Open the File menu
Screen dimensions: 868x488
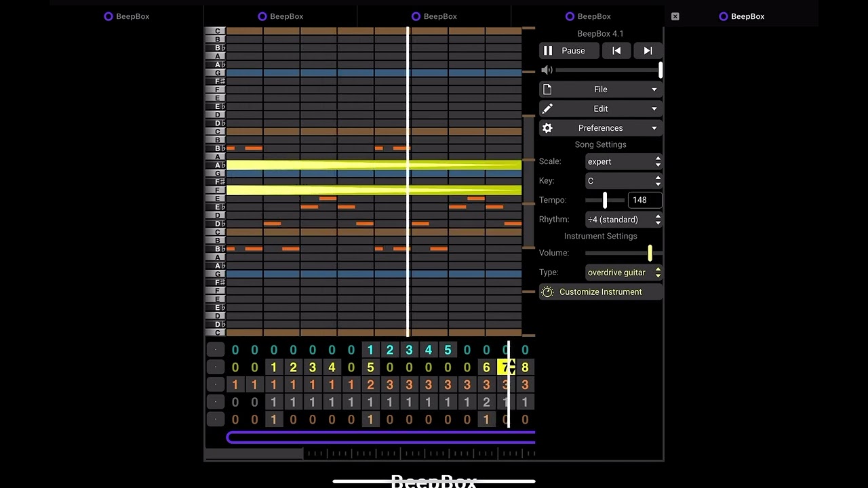600,89
